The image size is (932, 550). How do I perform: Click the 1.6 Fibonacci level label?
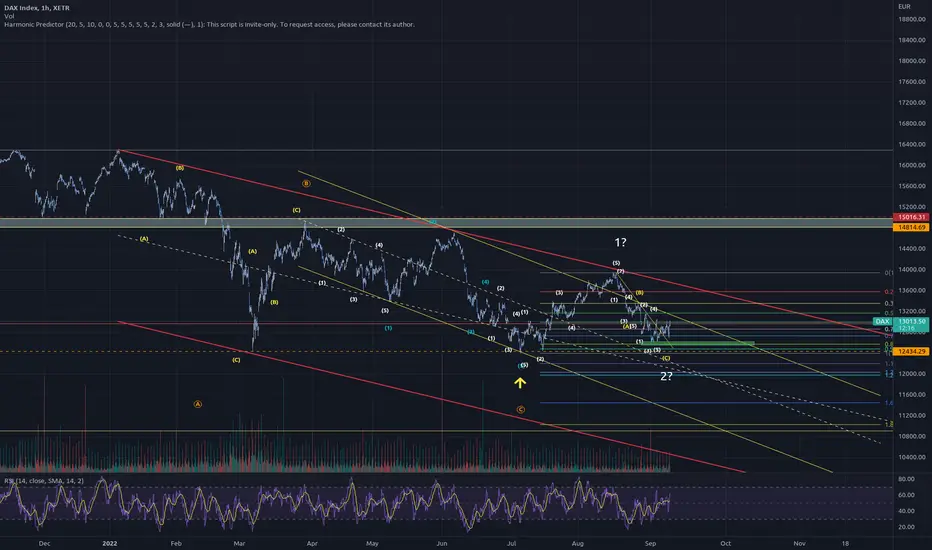[x=889, y=403]
